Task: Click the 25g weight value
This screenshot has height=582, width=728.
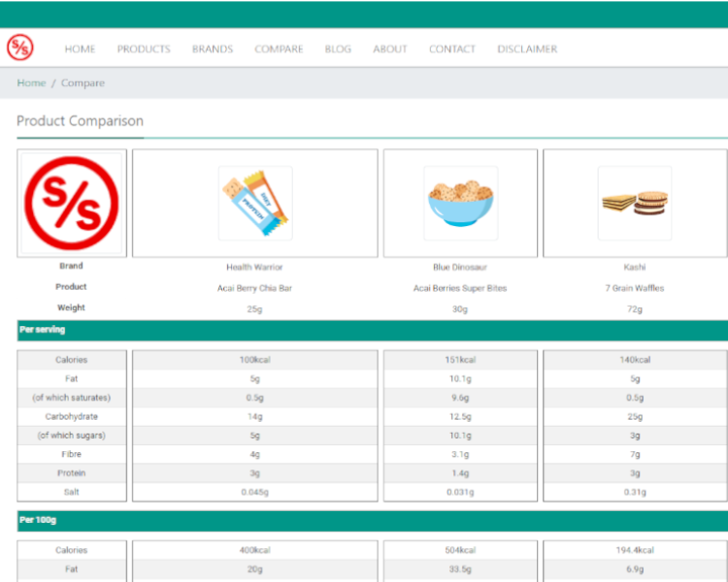Action: (254, 309)
